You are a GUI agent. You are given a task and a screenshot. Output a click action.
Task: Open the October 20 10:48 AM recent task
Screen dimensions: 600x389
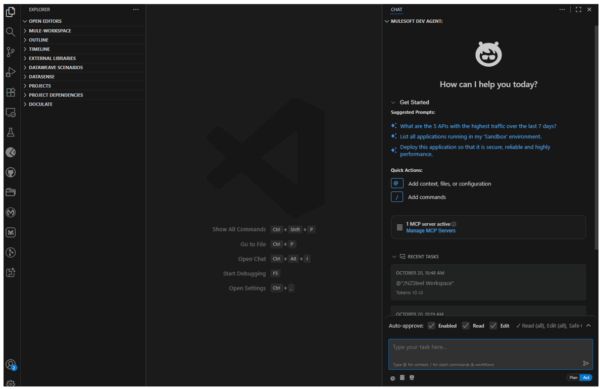488,282
